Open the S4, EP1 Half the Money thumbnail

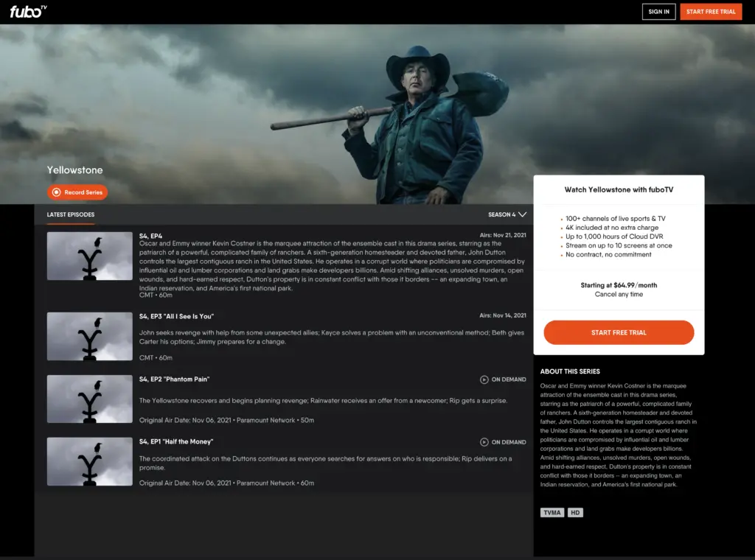click(89, 461)
